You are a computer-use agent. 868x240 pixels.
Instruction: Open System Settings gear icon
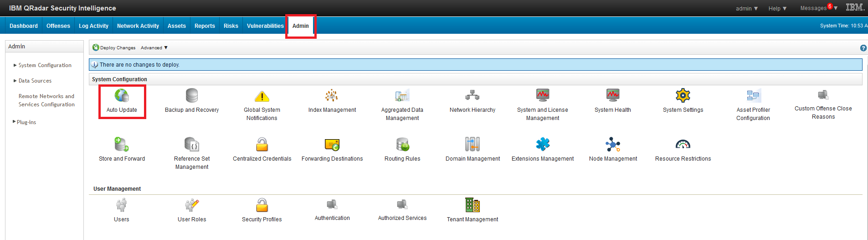tap(683, 95)
